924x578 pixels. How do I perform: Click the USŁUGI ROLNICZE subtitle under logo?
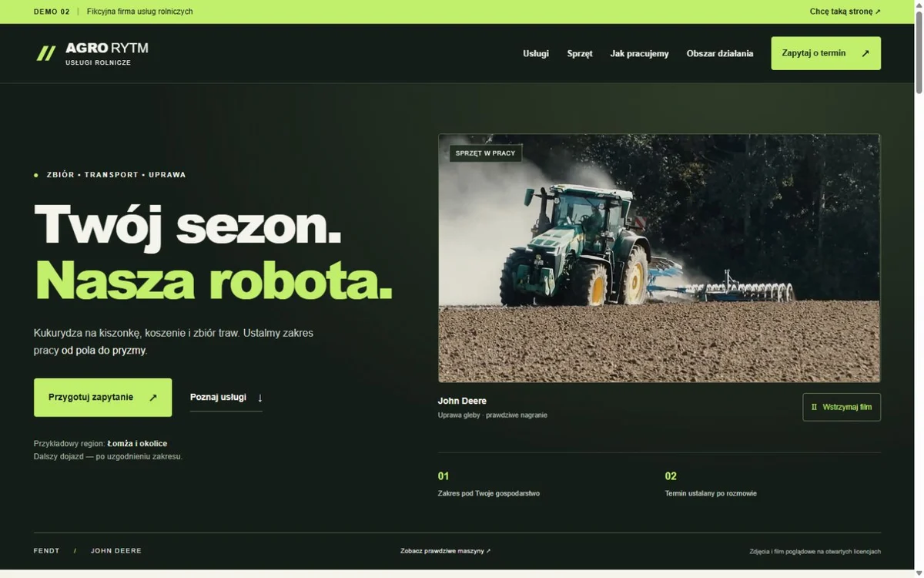point(98,63)
